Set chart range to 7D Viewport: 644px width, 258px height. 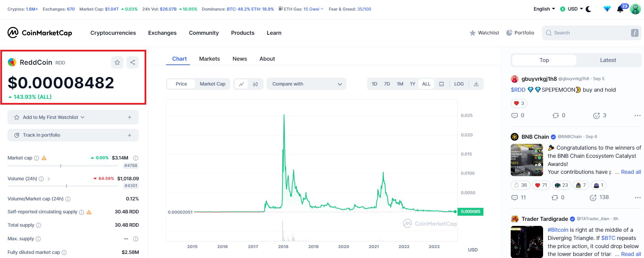click(387, 84)
